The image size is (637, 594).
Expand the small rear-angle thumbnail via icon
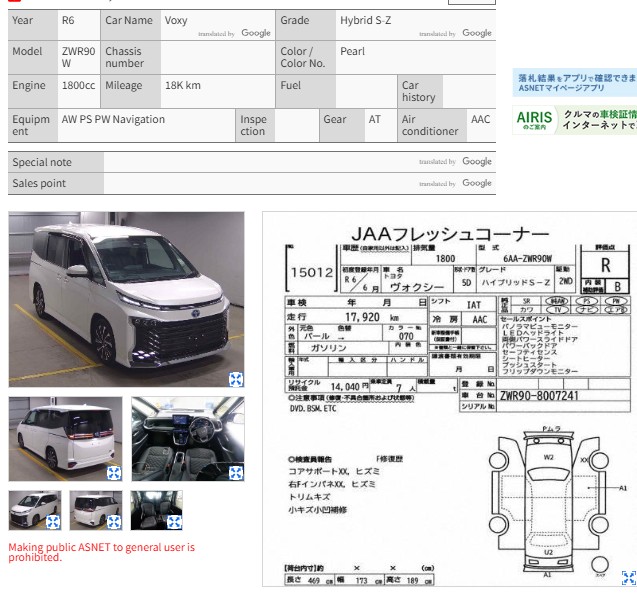[114, 522]
